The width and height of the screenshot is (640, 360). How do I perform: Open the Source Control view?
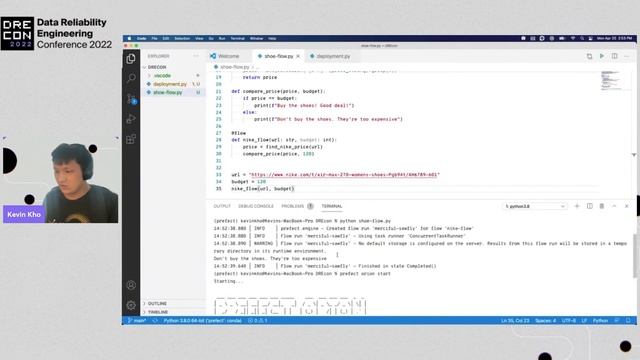pos(131,99)
